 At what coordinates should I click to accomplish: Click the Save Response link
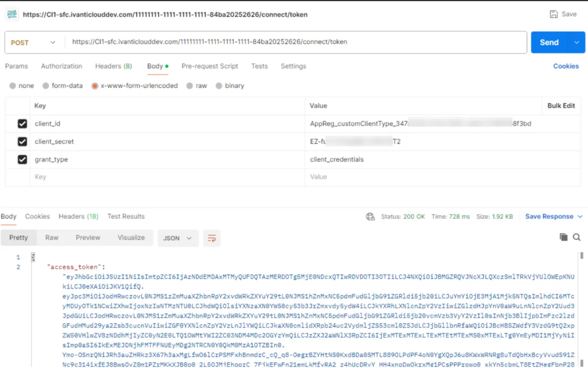pyautogui.click(x=549, y=217)
